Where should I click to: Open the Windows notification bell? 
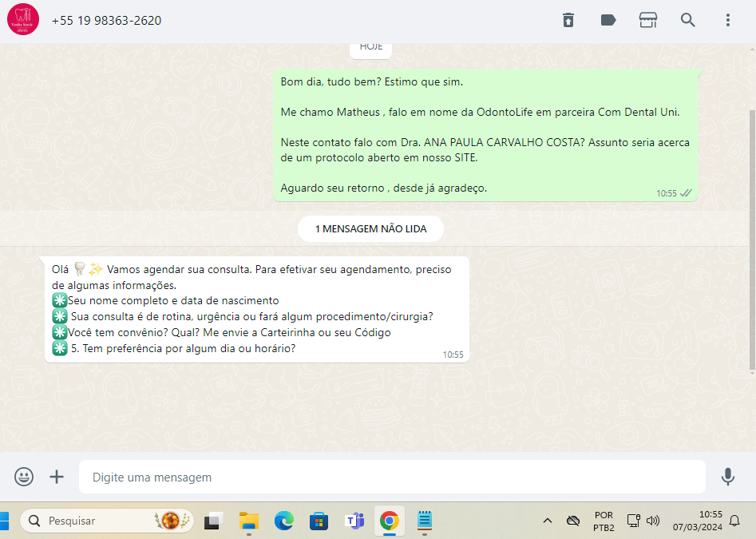pyautogui.click(x=734, y=521)
